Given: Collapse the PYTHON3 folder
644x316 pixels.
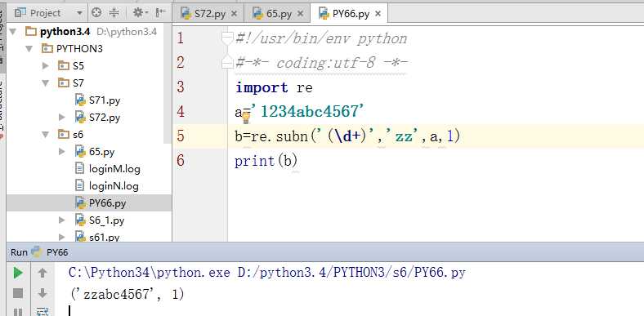Looking at the screenshot, I should (29, 49).
